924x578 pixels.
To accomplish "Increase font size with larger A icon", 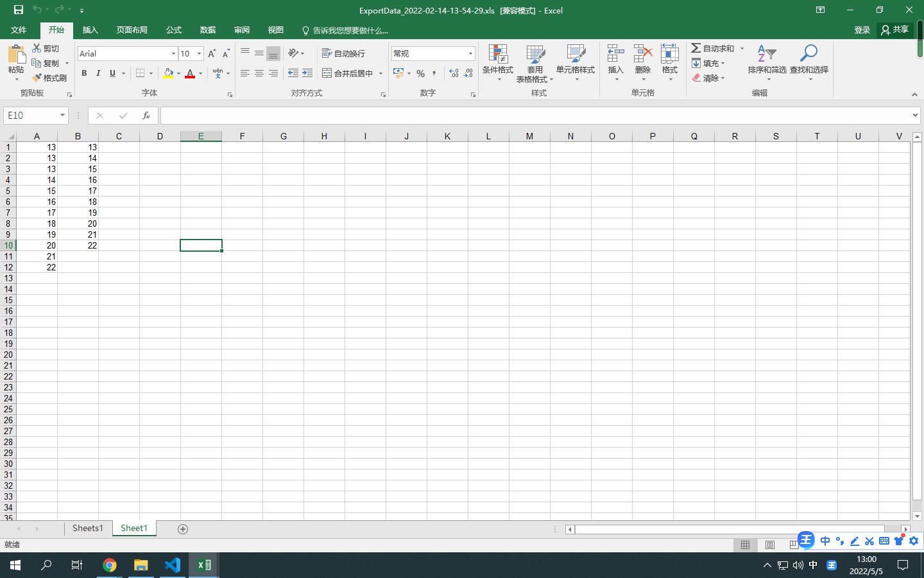I will (212, 54).
